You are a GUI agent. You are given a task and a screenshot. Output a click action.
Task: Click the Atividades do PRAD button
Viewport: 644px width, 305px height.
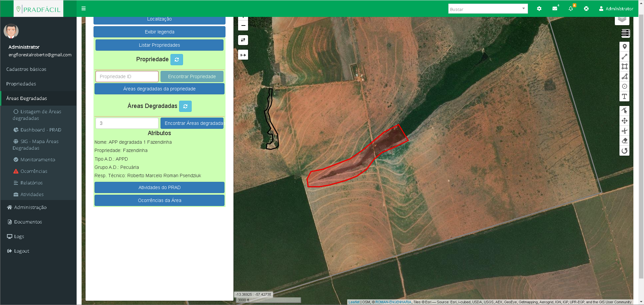click(159, 187)
